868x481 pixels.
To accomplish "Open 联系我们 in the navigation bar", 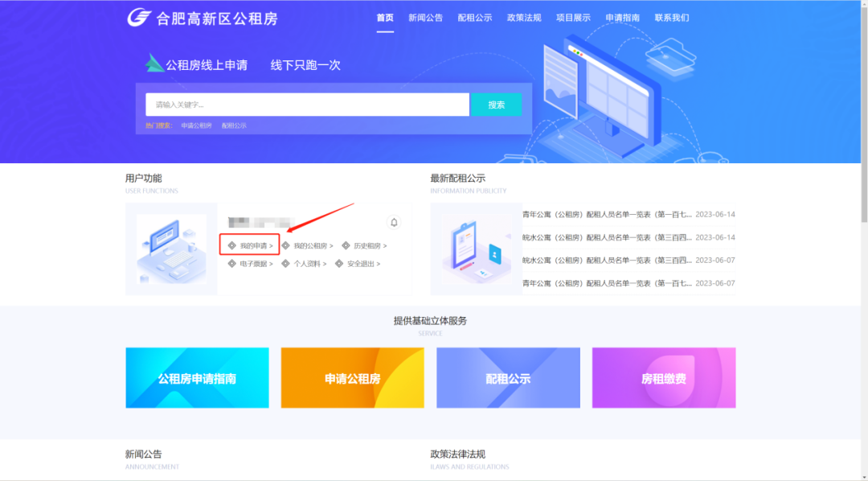I will [671, 18].
